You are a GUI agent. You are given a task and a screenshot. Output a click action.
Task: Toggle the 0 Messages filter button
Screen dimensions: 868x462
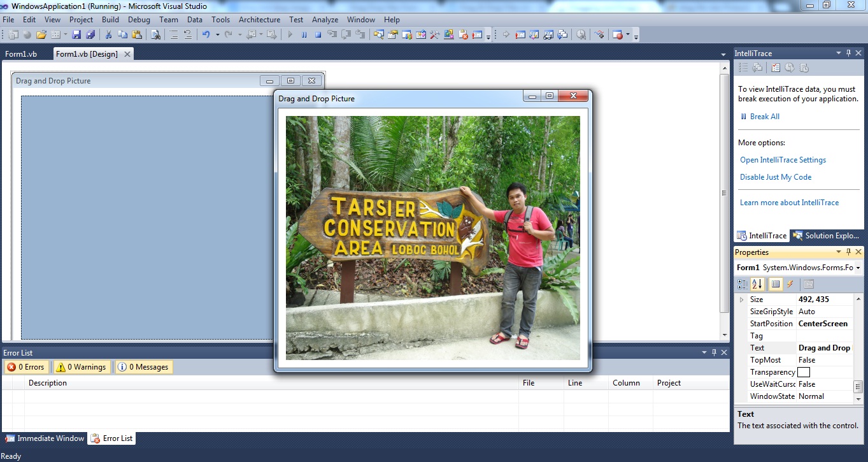coord(143,367)
